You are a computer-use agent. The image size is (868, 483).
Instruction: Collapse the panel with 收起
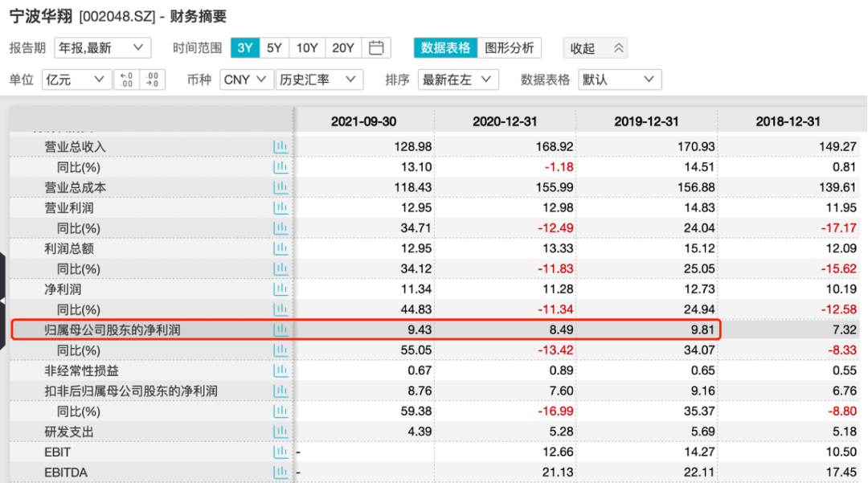[595, 48]
